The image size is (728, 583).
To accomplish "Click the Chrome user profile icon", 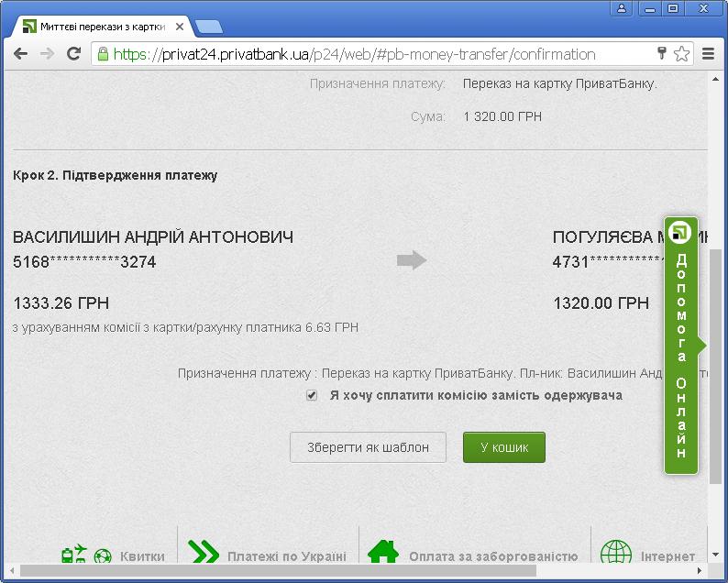I will click(622, 8).
